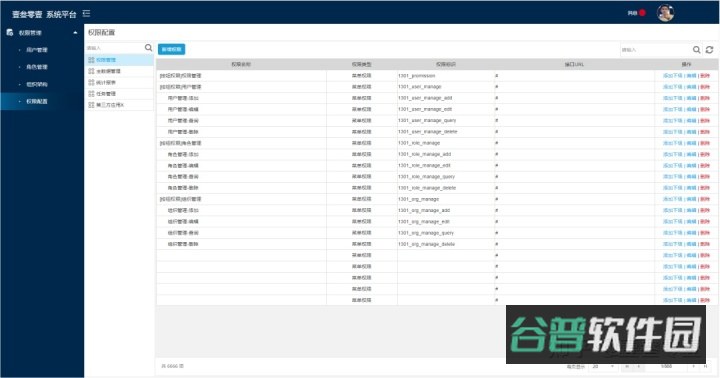This screenshot has width=720, height=378.
Task: Click the 权限配置 page title
Action: (101, 33)
